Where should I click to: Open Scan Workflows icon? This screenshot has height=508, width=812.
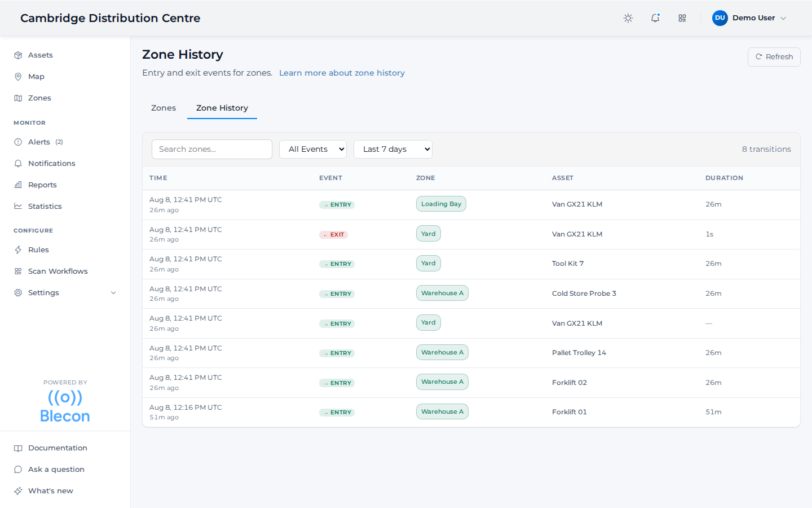tap(18, 271)
